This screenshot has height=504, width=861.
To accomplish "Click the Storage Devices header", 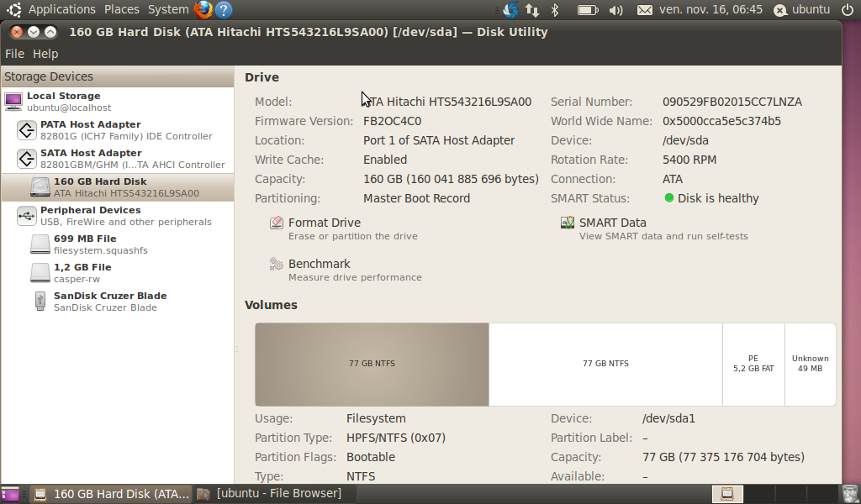I will point(118,76).
